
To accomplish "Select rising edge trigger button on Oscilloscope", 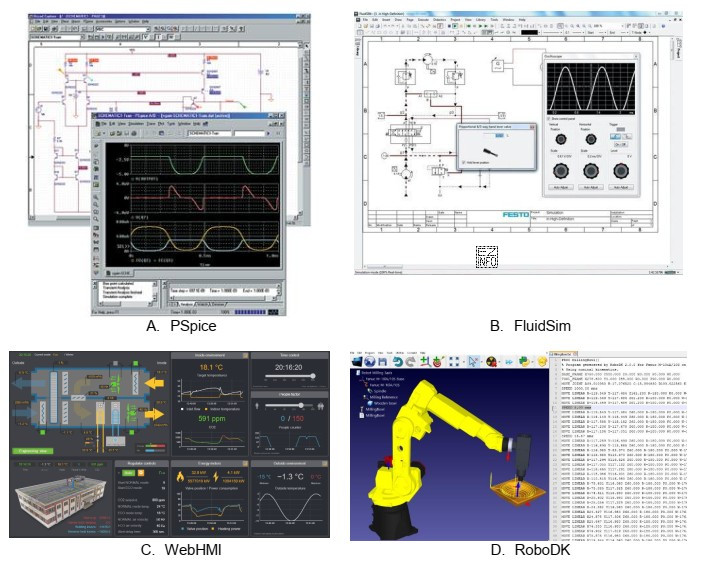I will pos(616,136).
